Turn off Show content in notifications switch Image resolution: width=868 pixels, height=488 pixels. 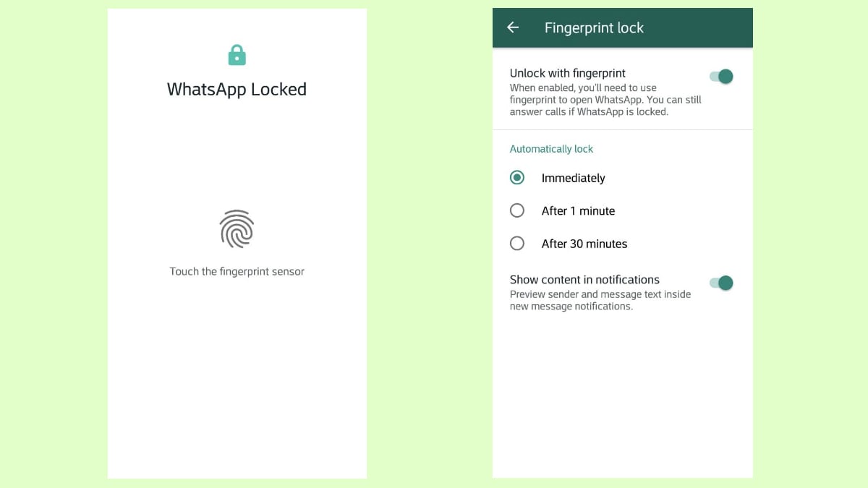pos(721,283)
